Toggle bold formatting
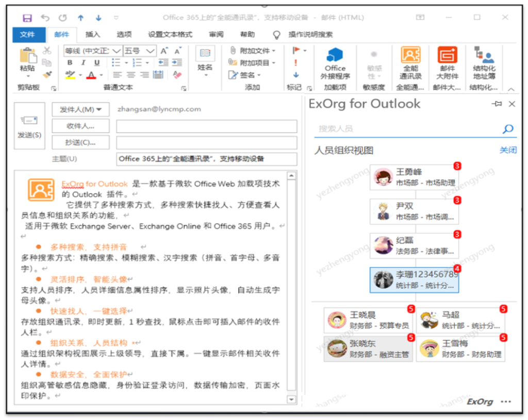This screenshot has height=420, width=528. (x=70, y=62)
